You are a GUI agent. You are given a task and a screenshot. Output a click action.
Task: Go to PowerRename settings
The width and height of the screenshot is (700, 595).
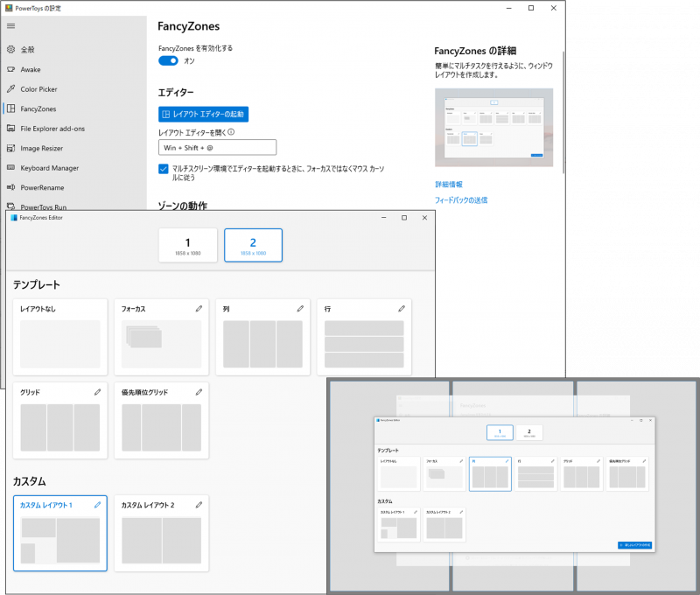click(x=42, y=187)
